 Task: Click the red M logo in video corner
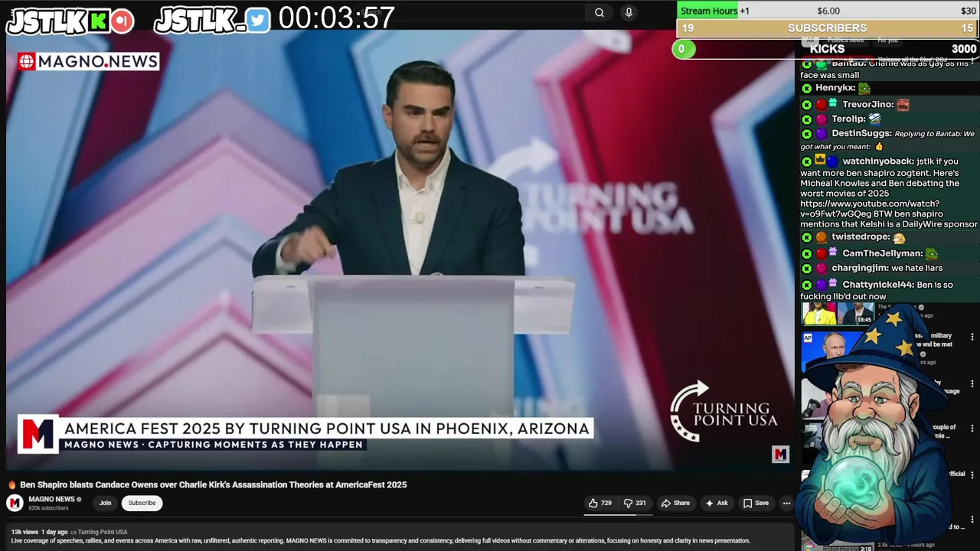[780, 455]
